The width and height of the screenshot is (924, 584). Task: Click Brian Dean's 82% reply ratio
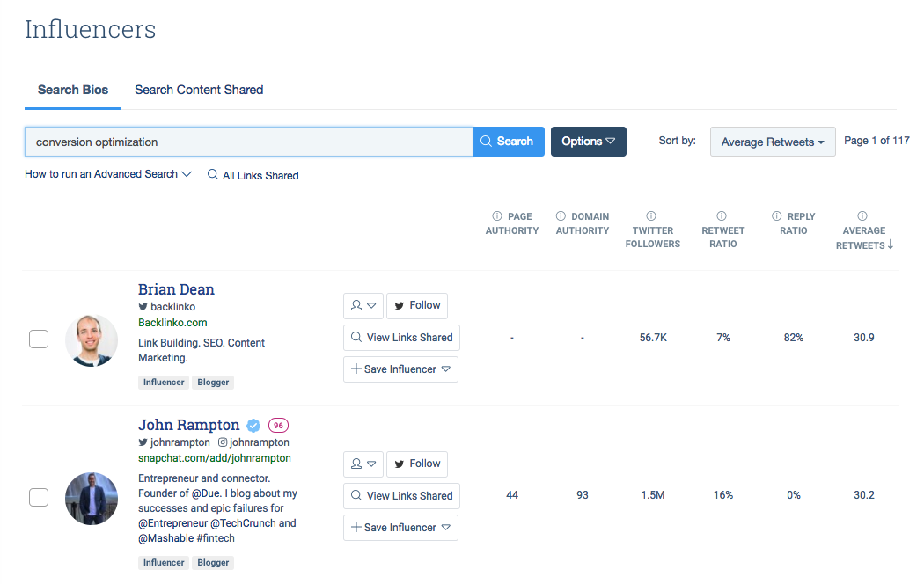tap(794, 338)
